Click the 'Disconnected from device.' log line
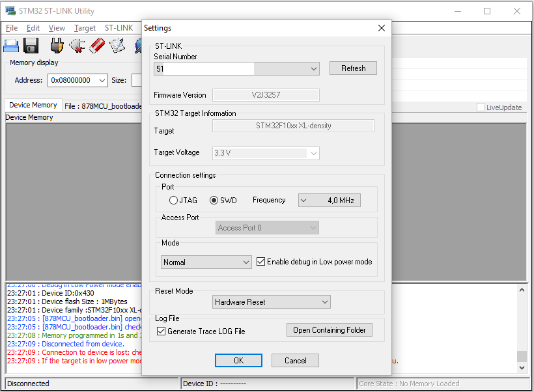 (x=66, y=344)
